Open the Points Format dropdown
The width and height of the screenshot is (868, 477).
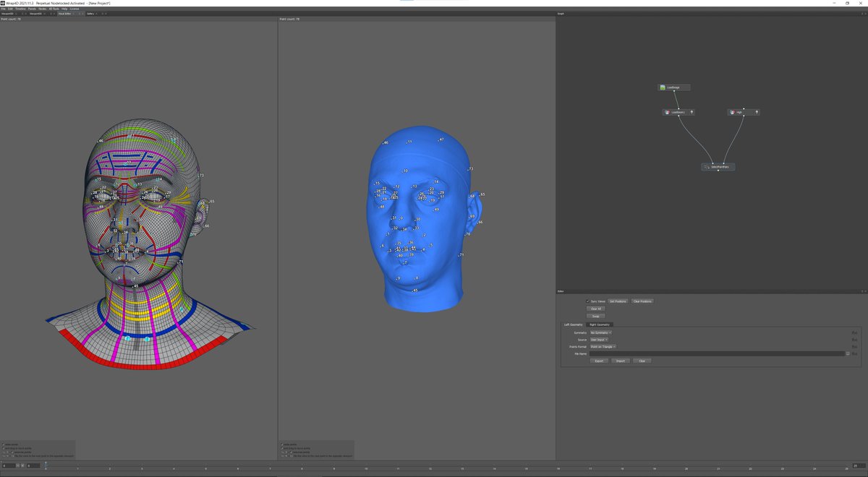tap(603, 347)
